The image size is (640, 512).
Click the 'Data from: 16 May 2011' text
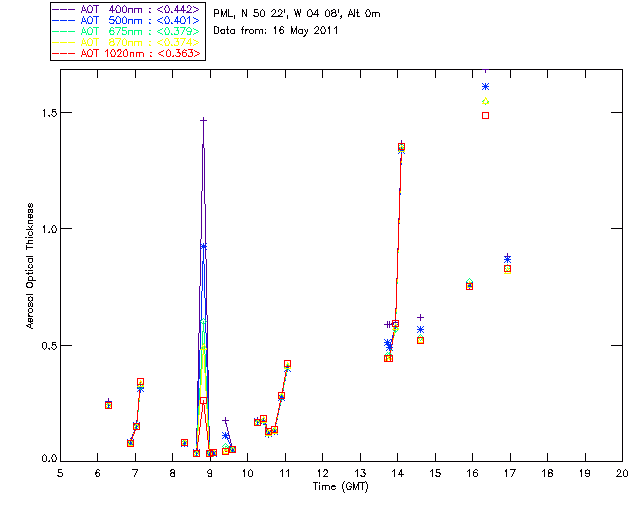point(276,31)
